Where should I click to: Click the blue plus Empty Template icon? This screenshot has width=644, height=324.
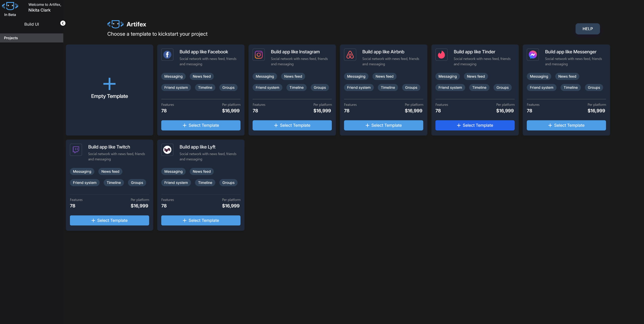click(x=109, y=84)
